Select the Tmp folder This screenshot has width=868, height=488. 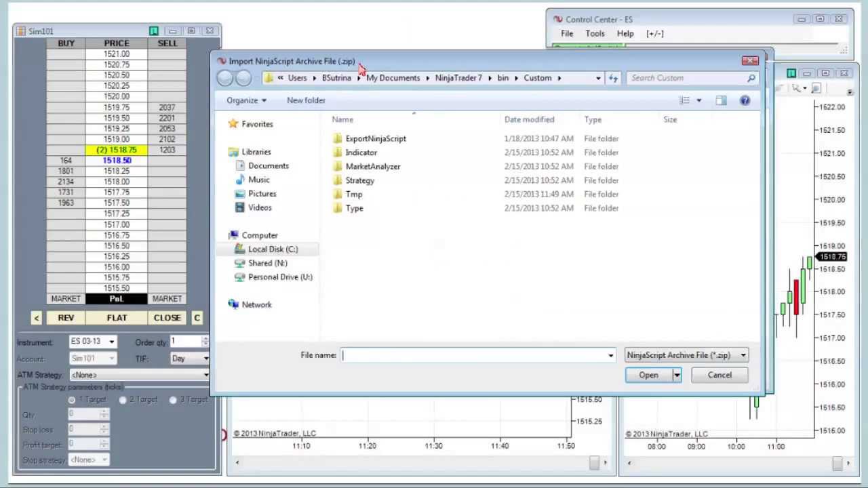(x=353, y=194)
